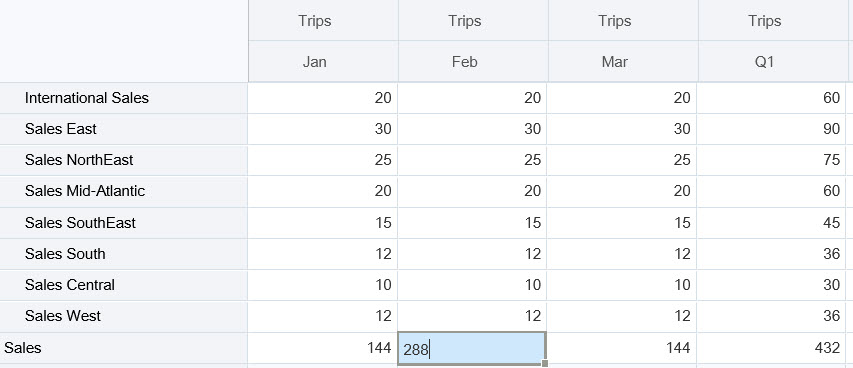This screenshot has width=853, height=368.
Task: Select the Q1 cell for Sales East
Action: click(x=771, y=129)
